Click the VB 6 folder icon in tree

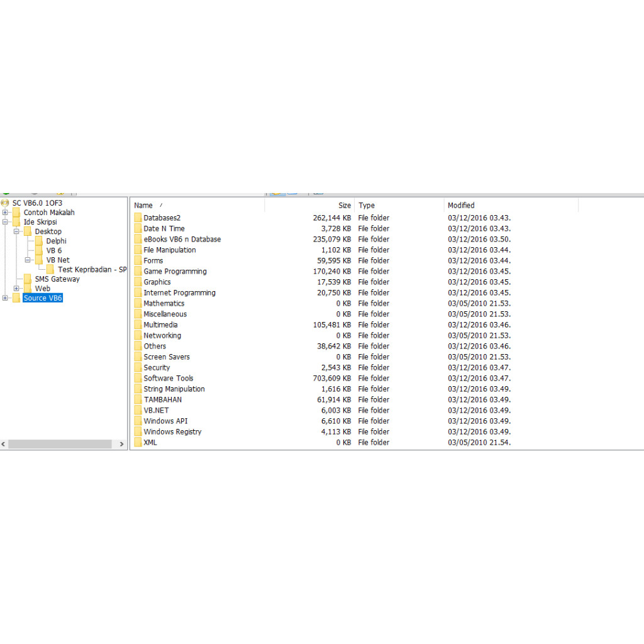point(39,250)
